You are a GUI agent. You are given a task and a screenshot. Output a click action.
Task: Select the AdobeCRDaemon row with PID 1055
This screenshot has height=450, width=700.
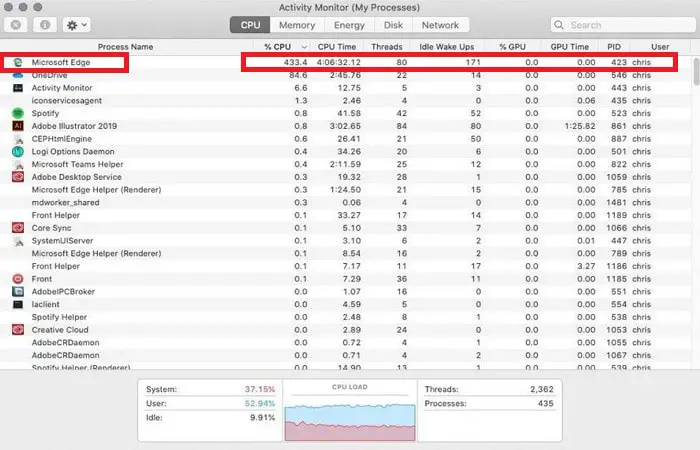coord(345,342)
